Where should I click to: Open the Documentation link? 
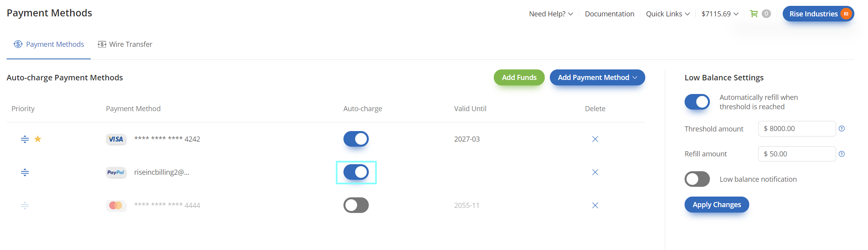click(609, 14)
